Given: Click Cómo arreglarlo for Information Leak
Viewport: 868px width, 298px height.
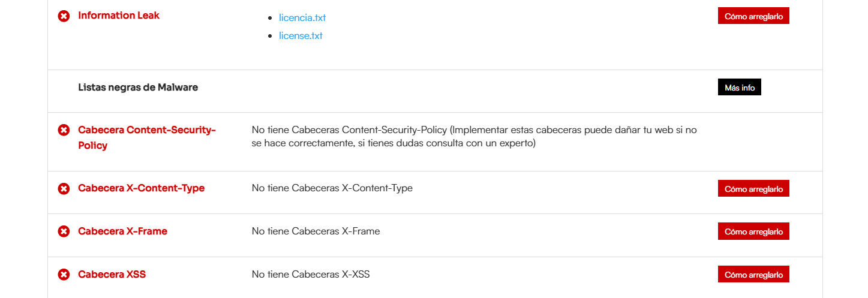Looking at the screenshot, I should pyautogui.click(x=753, y=16).
